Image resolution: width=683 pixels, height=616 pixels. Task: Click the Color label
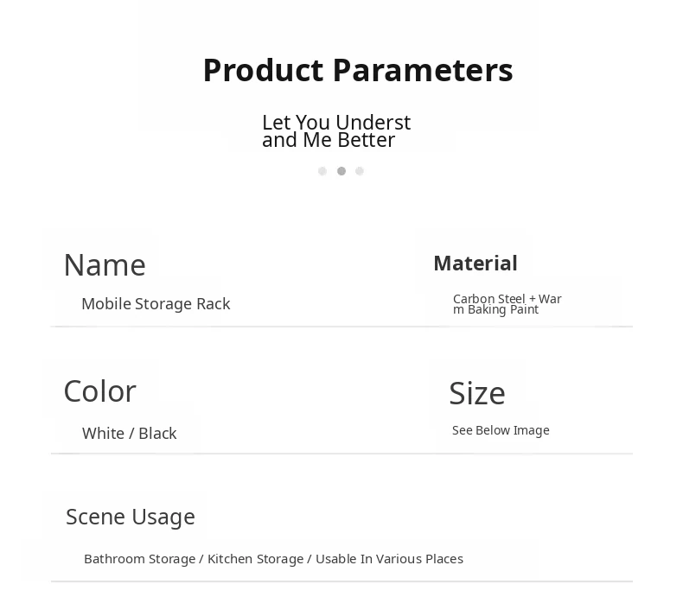(x=99, y=391)
